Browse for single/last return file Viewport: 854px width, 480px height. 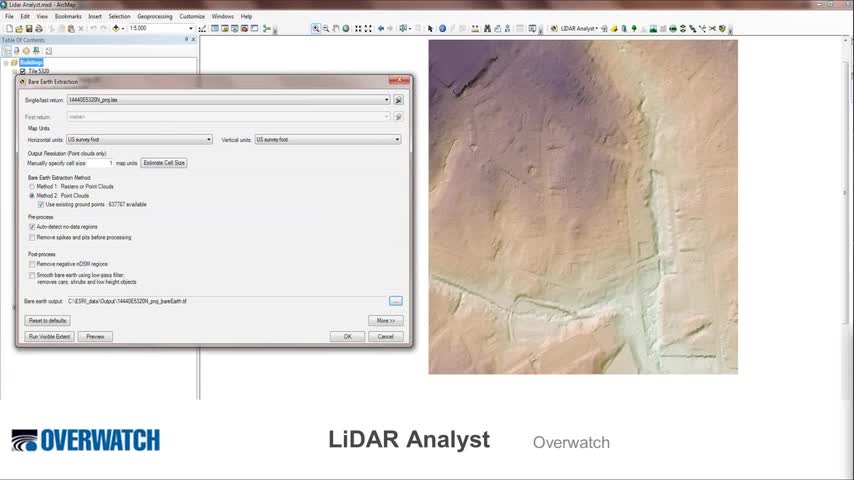398,100
